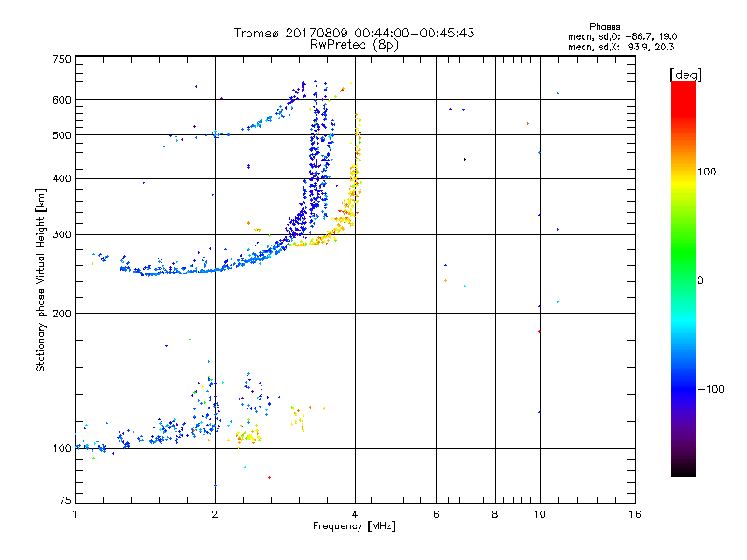Click the '2' x-axis tick label
This screenshot has height=560, width=747.
click(215, 514)
